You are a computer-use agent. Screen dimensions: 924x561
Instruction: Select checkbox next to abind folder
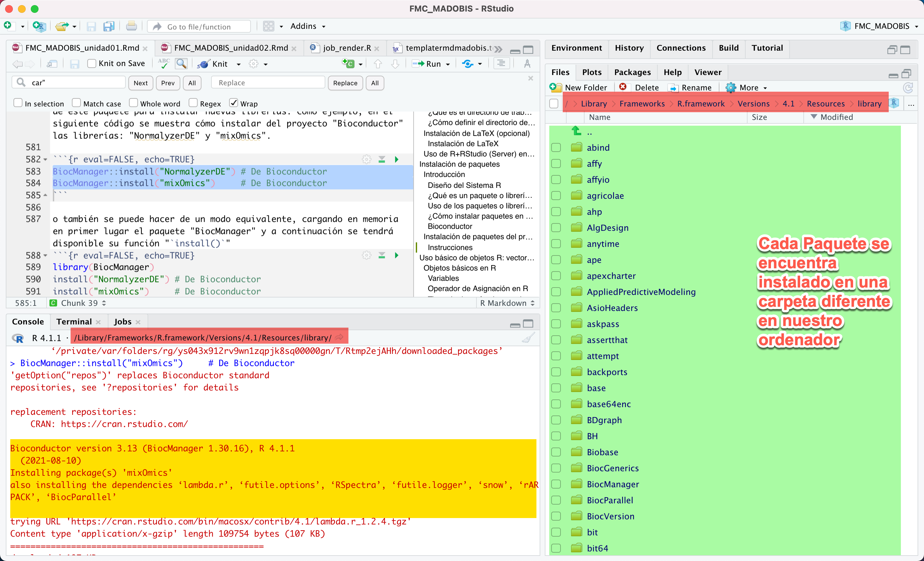[556, 148]
